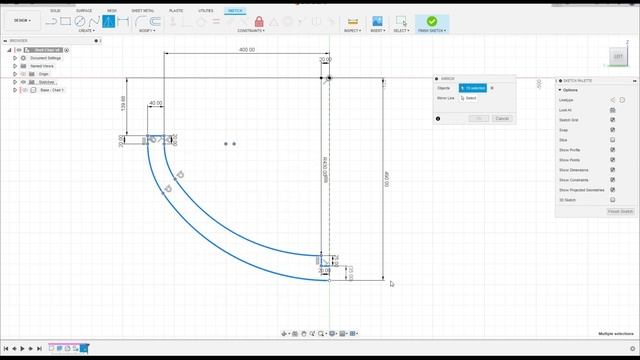This screenshot has width=640, height=360.
Task: Toggle the Show Dimensions checkbox
Action: (x=613, y=170)
